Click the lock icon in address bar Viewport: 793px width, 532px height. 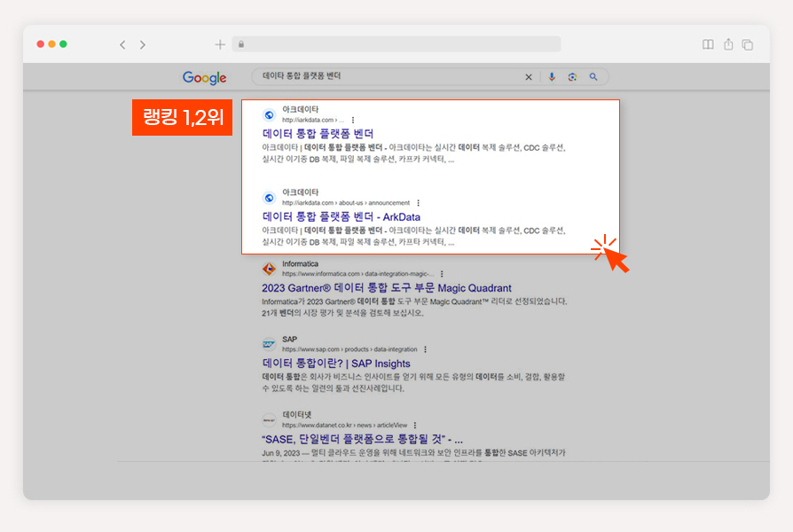point(241,44)
